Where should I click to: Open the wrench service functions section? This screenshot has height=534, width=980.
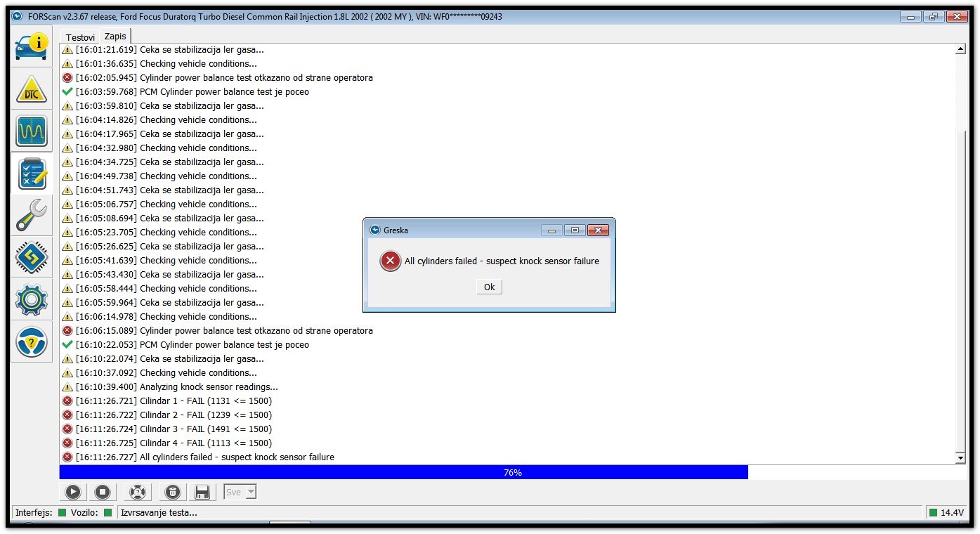point(32,216)
